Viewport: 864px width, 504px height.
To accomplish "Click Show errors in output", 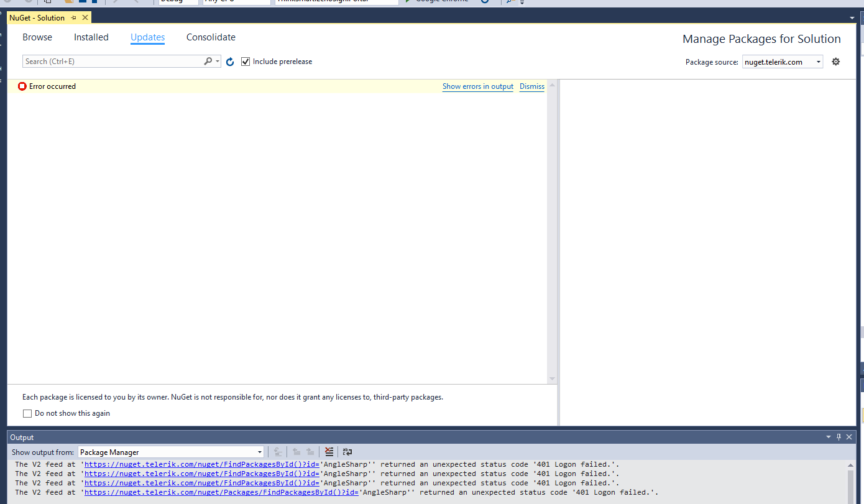I will [x=477, y=86].
